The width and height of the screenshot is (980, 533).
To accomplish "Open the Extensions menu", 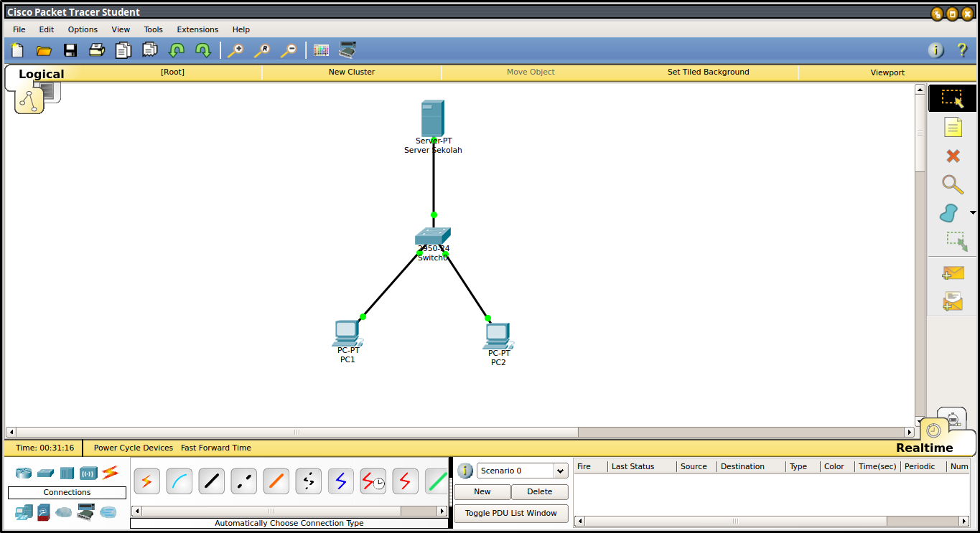I will 197,29.
